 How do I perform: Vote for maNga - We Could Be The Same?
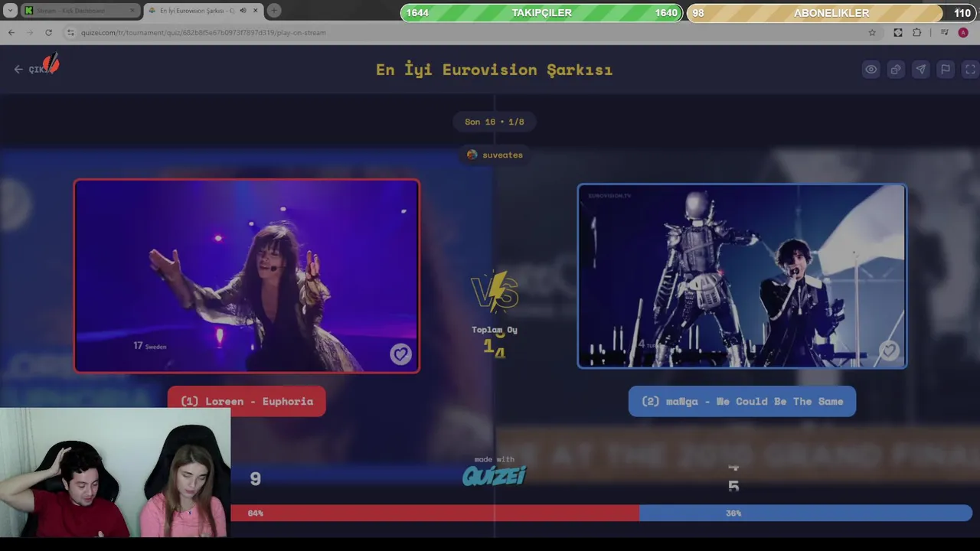click(742, 401)
